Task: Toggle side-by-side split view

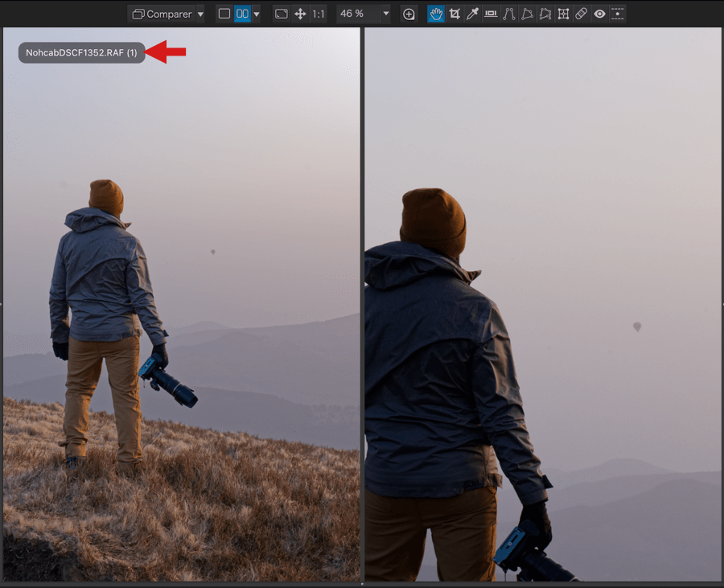Action: click(x=242, y=14)
